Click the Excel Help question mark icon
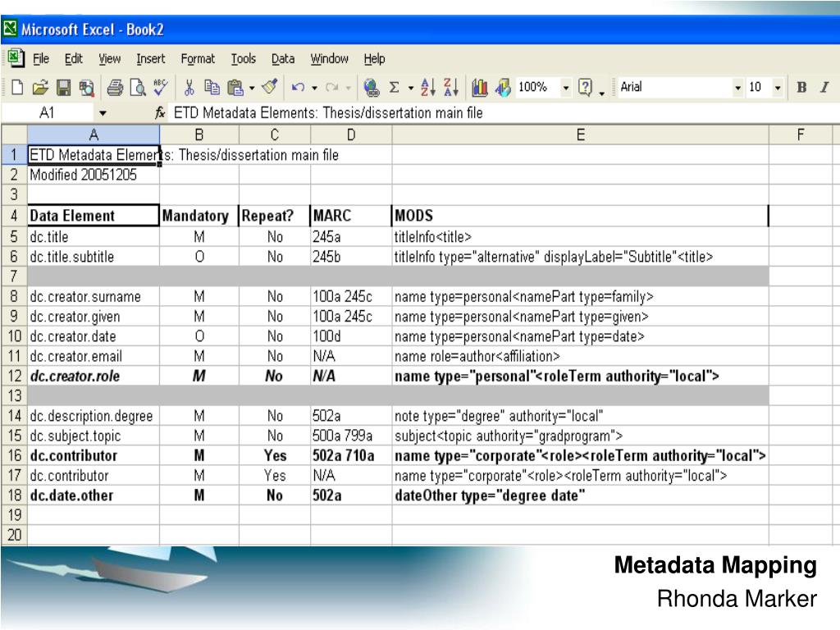The height and width of the screenshot is (630, 840). click(x=585, y=87)
